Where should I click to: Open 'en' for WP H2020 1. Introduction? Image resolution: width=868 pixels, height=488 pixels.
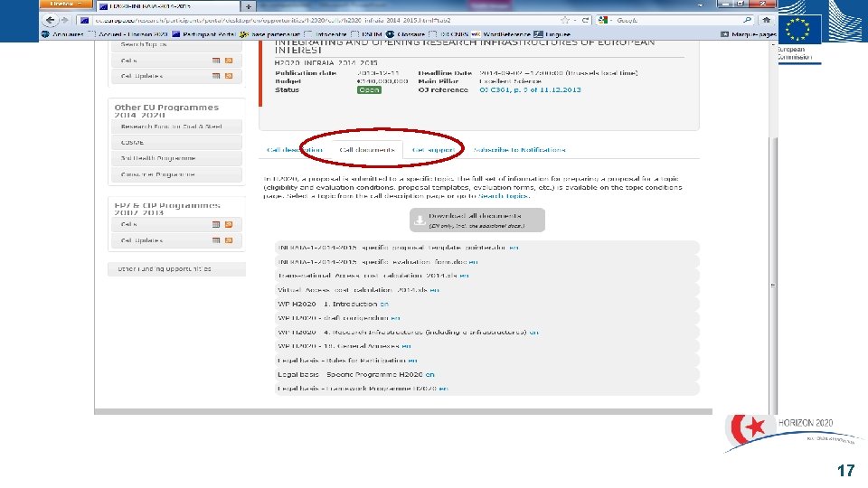[383, 304]
